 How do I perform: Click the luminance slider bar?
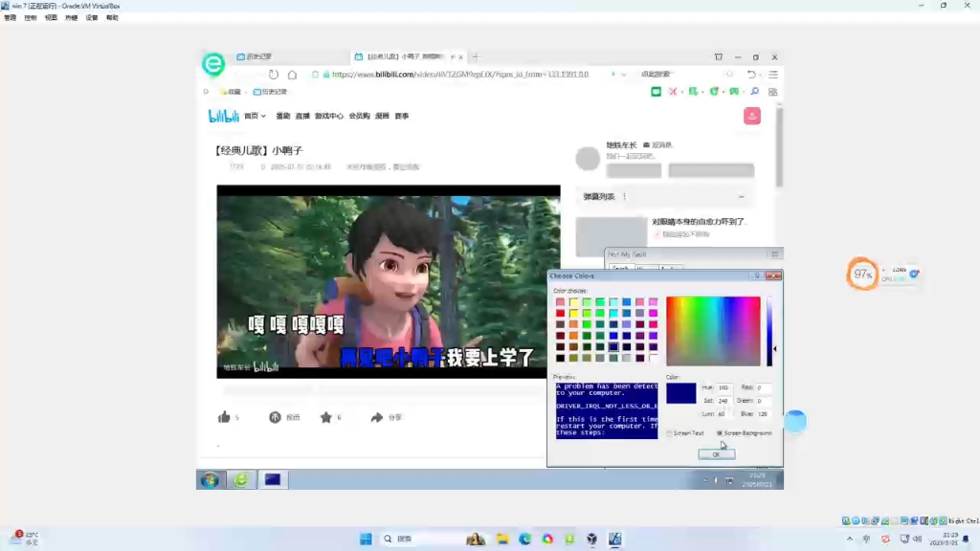click(x=769, y=332)
